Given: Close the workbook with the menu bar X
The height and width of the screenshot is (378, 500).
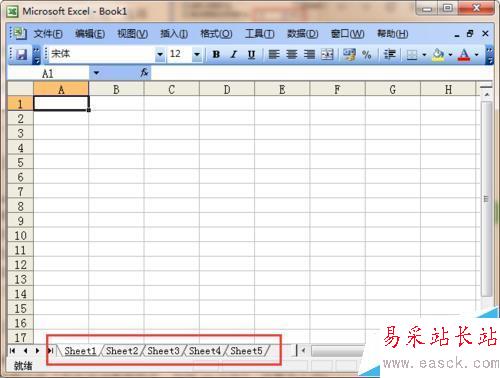Looking at the screenshot, I should (485, 34).
